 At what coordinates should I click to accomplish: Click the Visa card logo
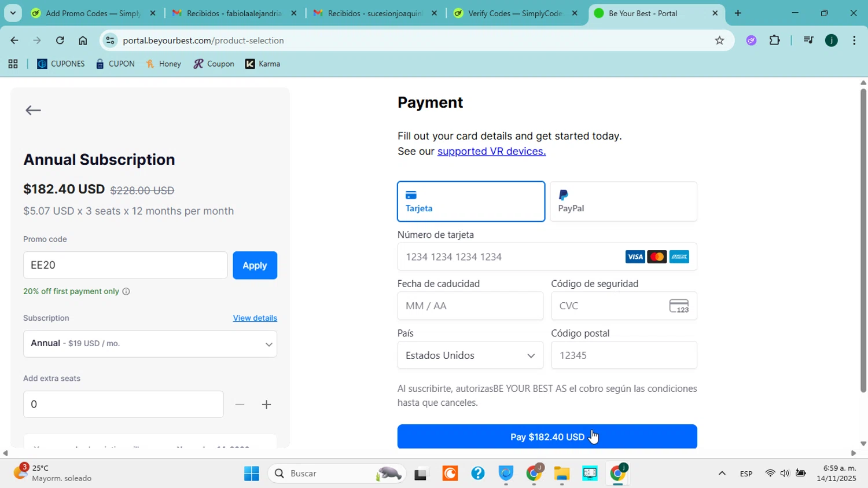click(x=635, y=257)
